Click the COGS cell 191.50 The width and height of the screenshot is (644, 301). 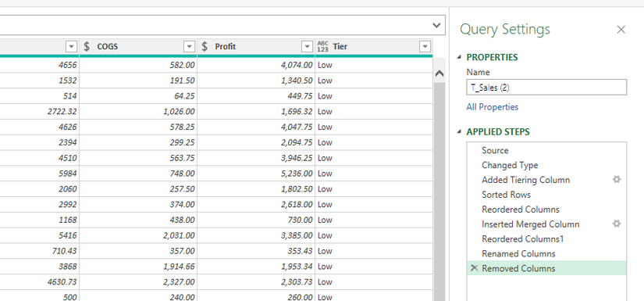click(138, 81)
